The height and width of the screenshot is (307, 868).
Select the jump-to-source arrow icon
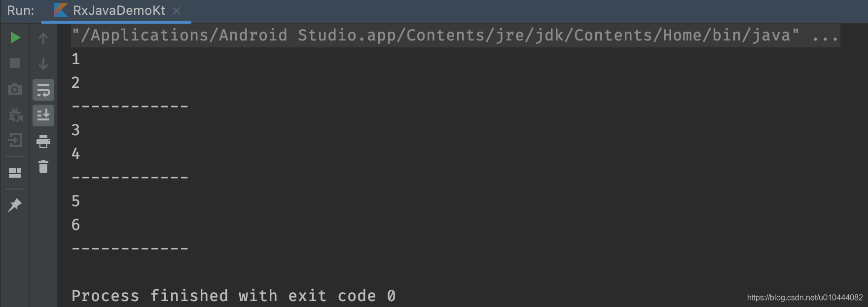(15, 142)
